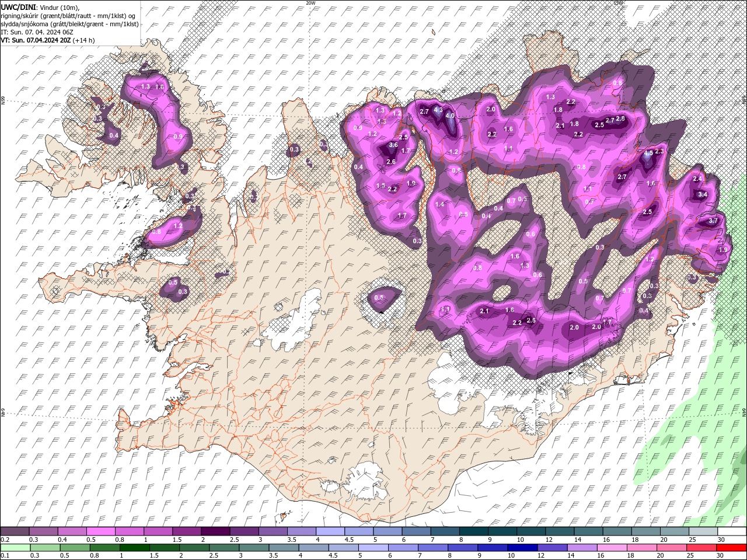Click the snowfall value '4.3' on map
Screen dimensions: 747x560
click(439, 109)
